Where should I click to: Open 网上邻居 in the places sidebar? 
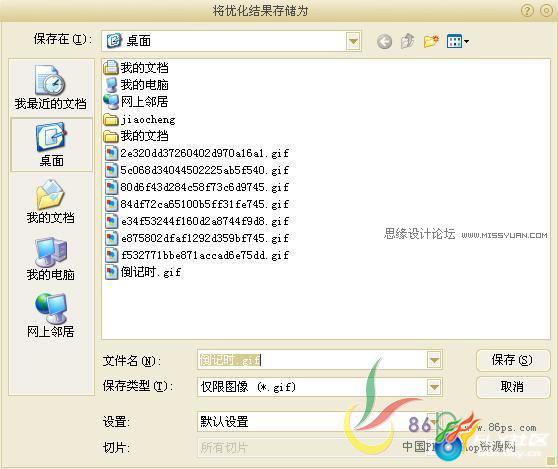[x=51, y=315]
